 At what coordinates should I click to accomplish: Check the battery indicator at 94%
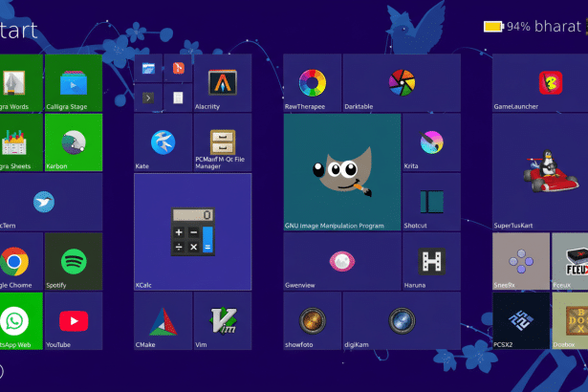pyautogui.click(x=507, y=26)
